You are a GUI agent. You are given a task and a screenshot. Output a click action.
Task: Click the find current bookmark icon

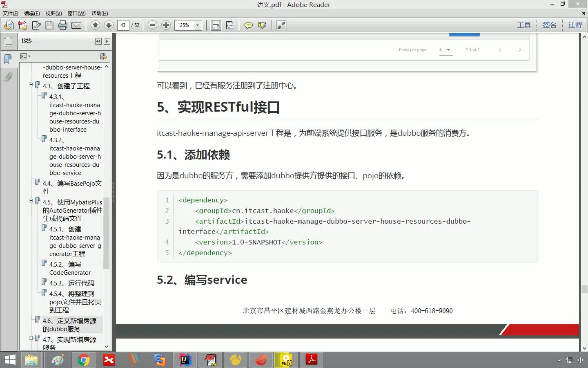pos(103,56)
